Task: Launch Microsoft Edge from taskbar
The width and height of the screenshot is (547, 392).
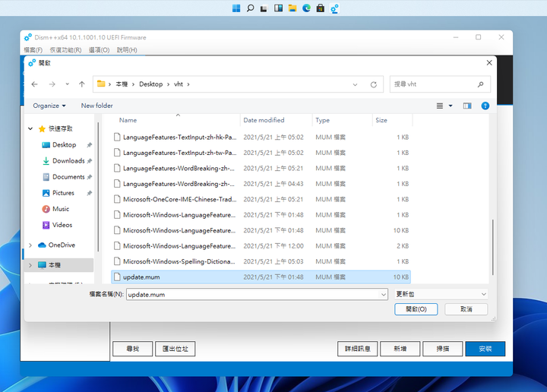Action: (306, 8)
